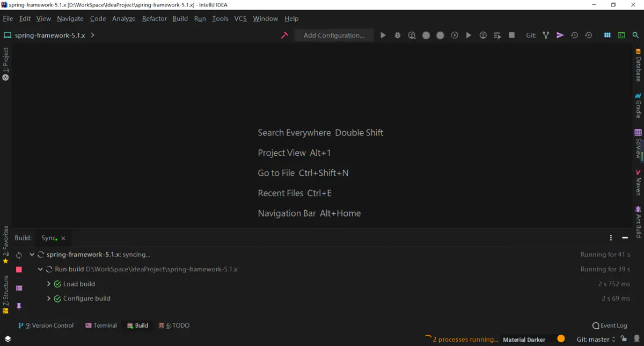The width and height of the screenshot is (644, 346).
Task: Open the SciView tool window
Action: [638, 143]
